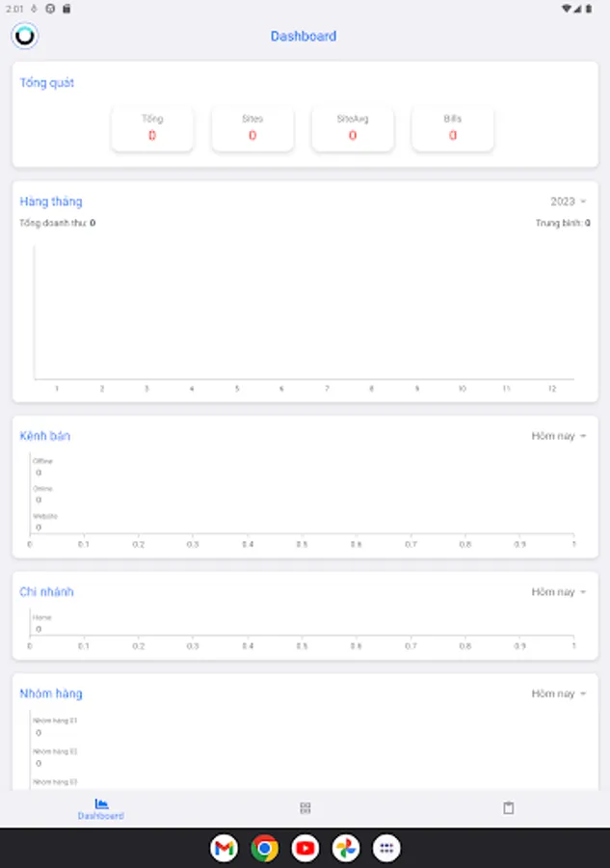610x868 pixels.
Task: Open Kênh bán Hôm nay dropdown
Action: point(559,436)
